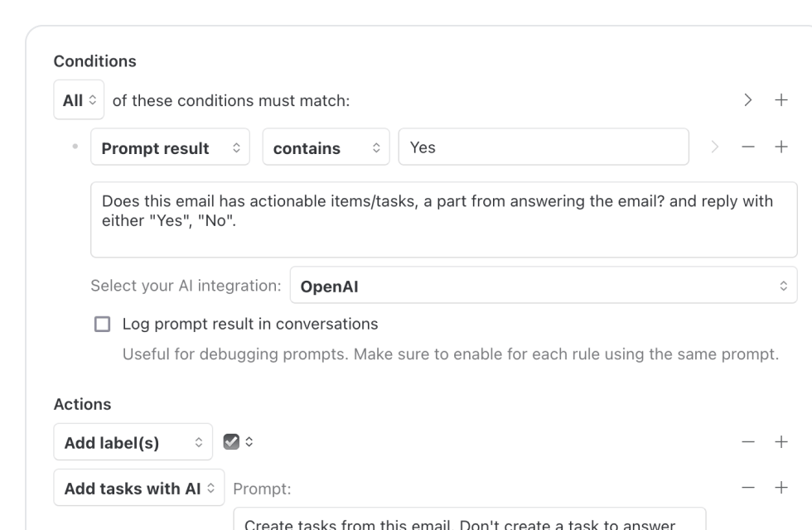Image resolution: width=812 pixels, height=530 pixels.
Task: Remove the Prompt result condition with minus
Action: click(748, 147)
